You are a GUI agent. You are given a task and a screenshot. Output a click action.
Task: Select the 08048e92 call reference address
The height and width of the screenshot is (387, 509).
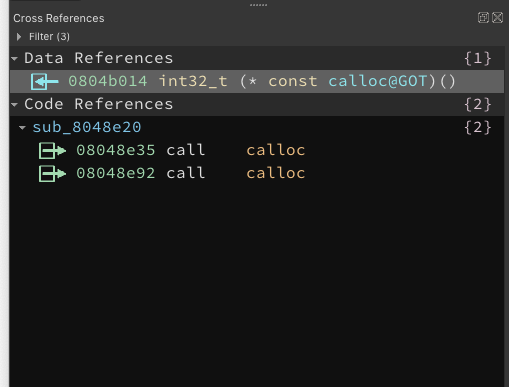(x=115, y=173)
